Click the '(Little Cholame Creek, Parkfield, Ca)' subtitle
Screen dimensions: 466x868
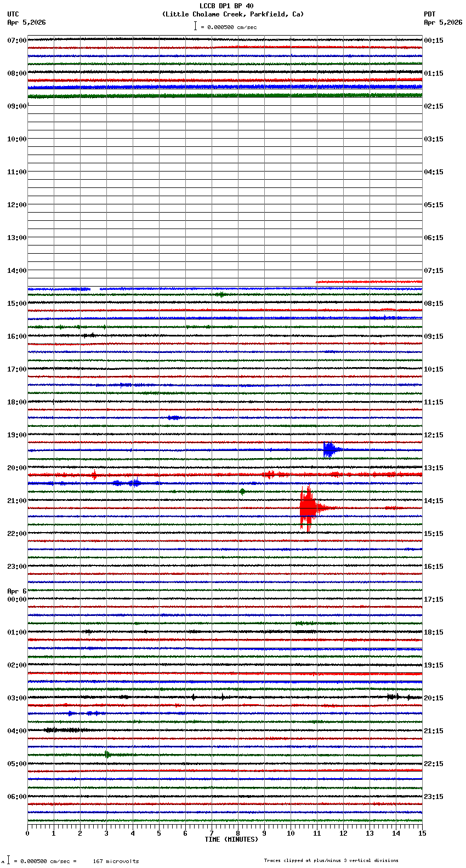232,14
